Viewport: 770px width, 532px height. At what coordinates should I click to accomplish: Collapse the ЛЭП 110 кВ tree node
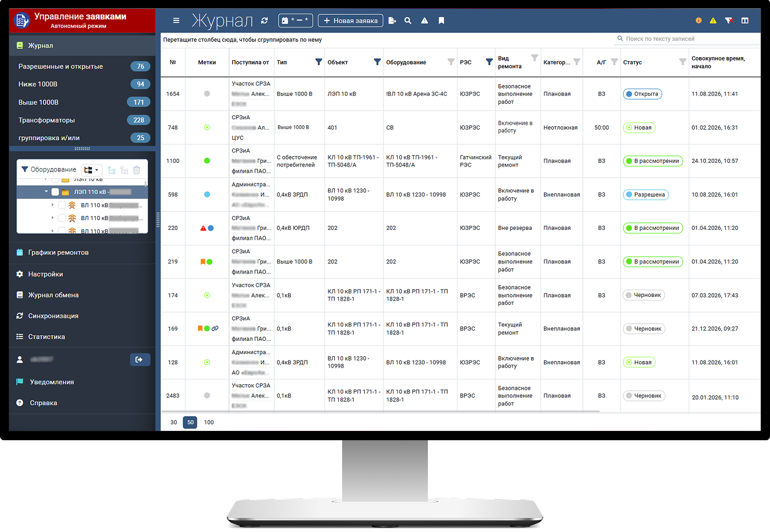click(x=46, y=192)
